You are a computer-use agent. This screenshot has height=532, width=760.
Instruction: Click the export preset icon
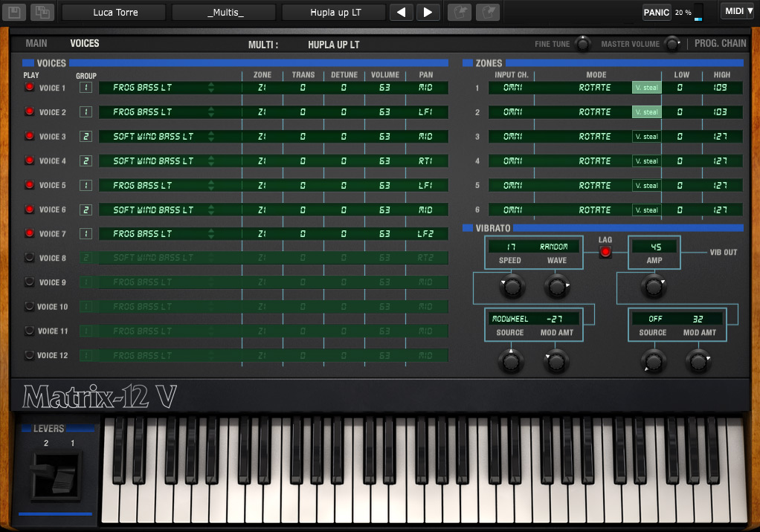pyautogui.click(x=488, y=12)
